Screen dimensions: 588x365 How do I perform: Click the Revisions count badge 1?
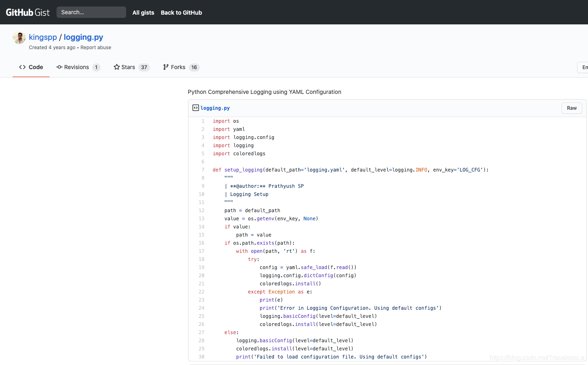[x=96, y=67]
